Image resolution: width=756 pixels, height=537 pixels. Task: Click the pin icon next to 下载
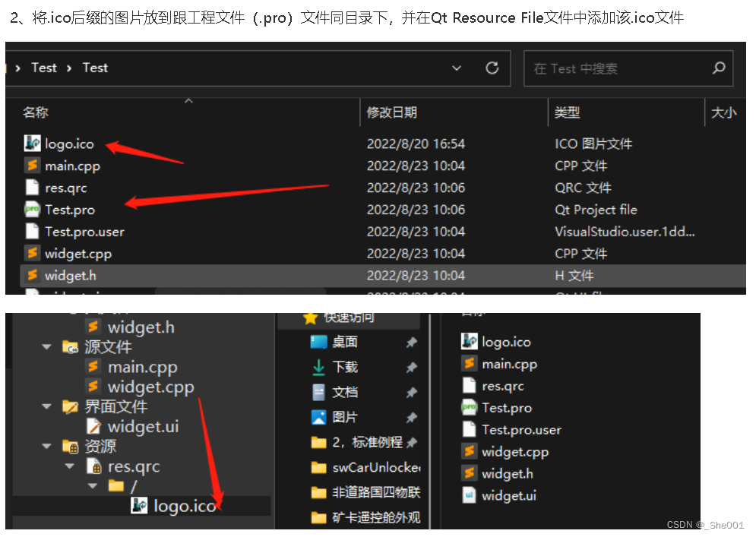(411, 368)
